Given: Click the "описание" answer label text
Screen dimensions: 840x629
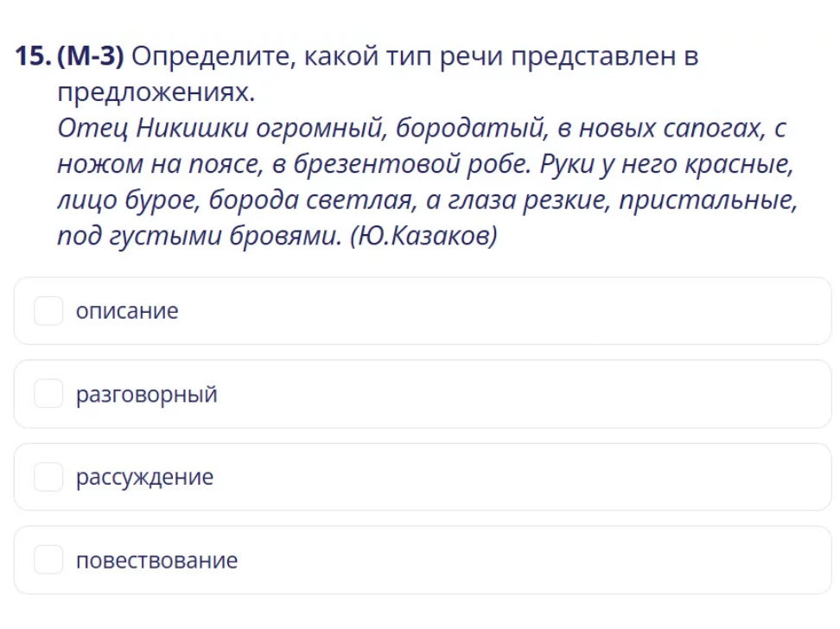Looking at the screenshot, I should 127,311.
